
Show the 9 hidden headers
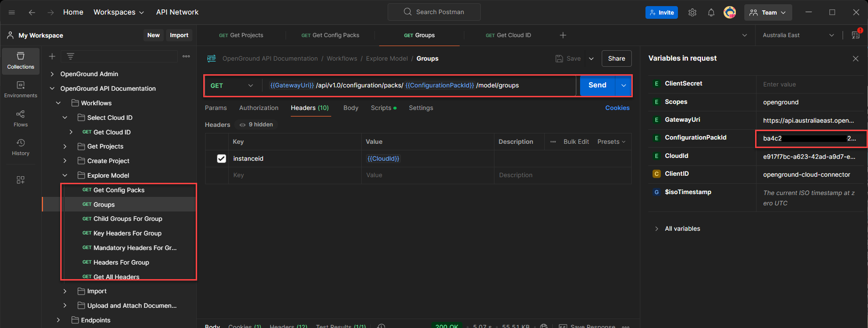(x=256, y=125)
